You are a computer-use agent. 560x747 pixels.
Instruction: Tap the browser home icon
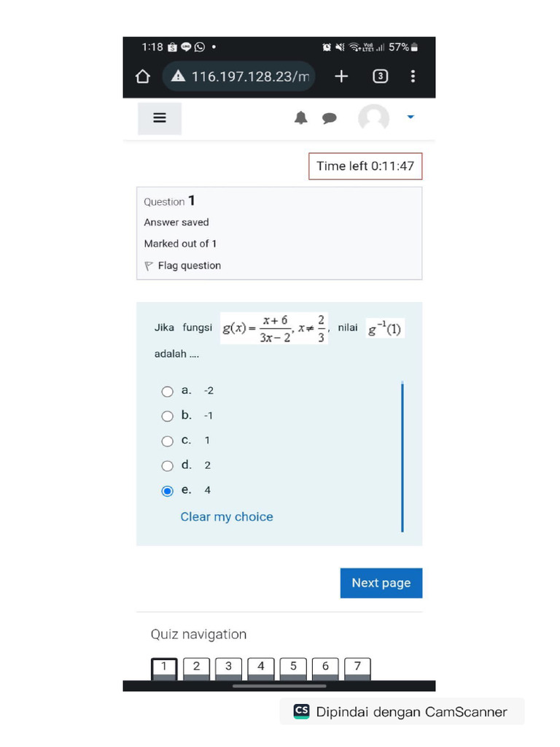click(143, 77)
